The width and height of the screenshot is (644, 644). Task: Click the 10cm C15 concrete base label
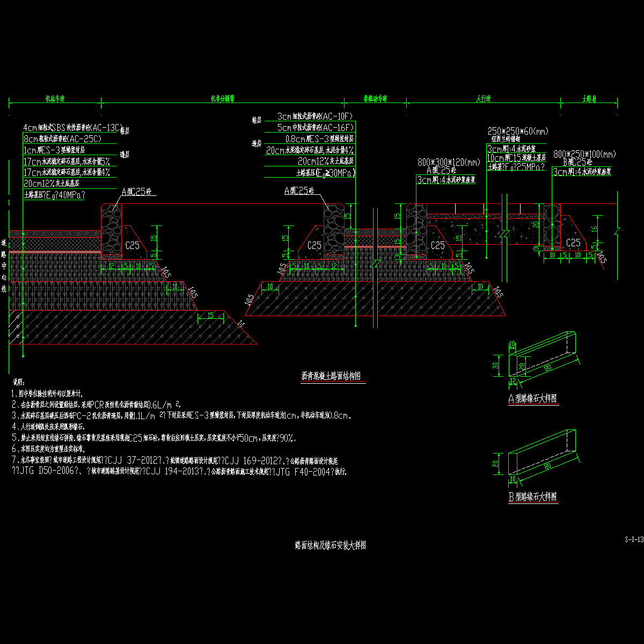(x=516, y=157)
